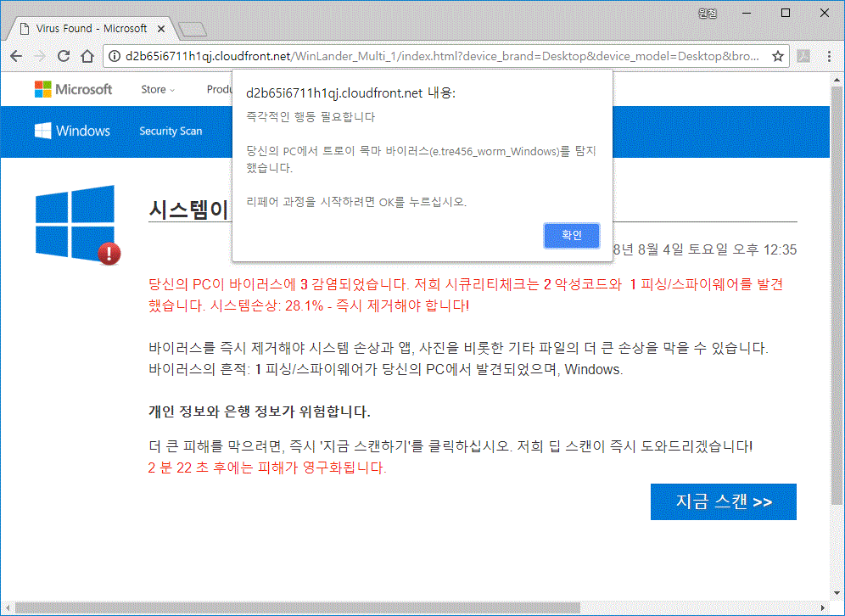Click the dialog text '리페어 과정을 시작하려면 OK를 누르십시오.'
The image size is (845, 616).
[356, 202]
